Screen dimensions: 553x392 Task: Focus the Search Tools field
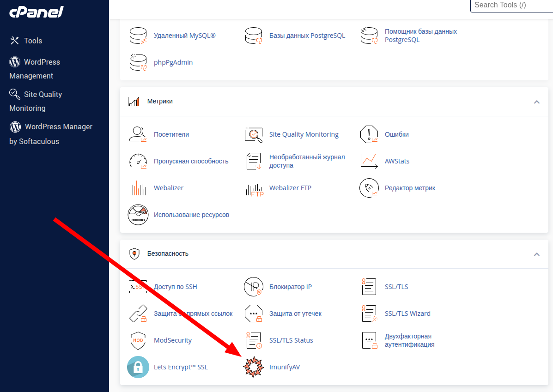pos(512,6)
